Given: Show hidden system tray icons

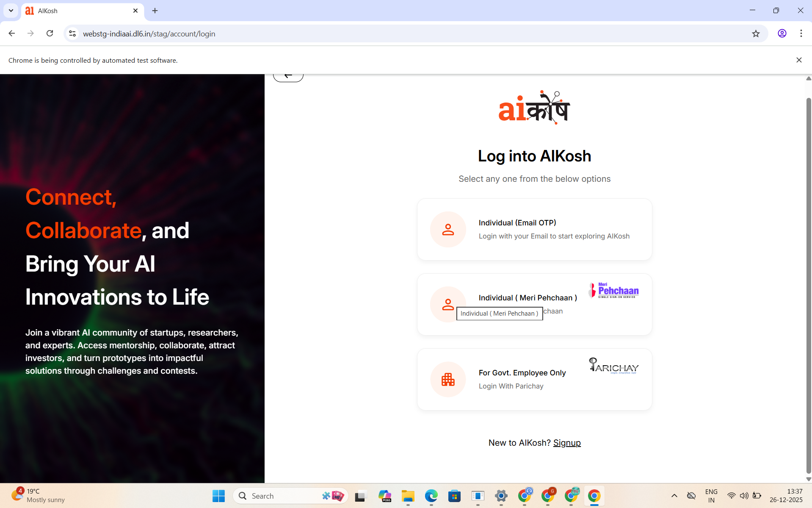Looking at the screenshot, I should click(674, 495).
